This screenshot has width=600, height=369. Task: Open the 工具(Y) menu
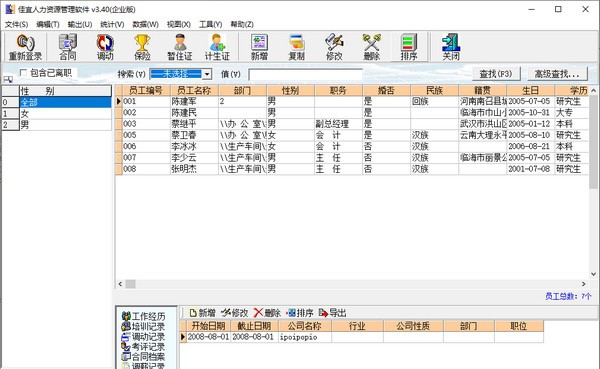point(210,24)
